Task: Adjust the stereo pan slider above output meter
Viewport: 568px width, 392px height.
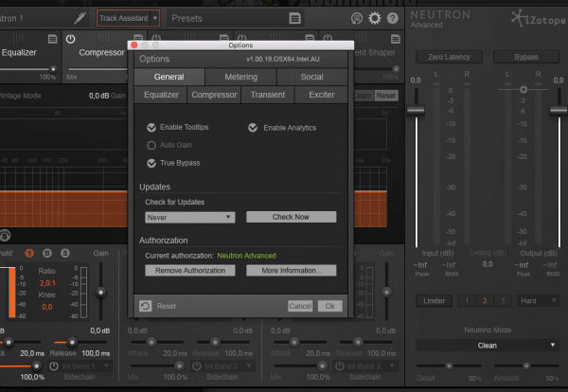Action: (524, 89)
